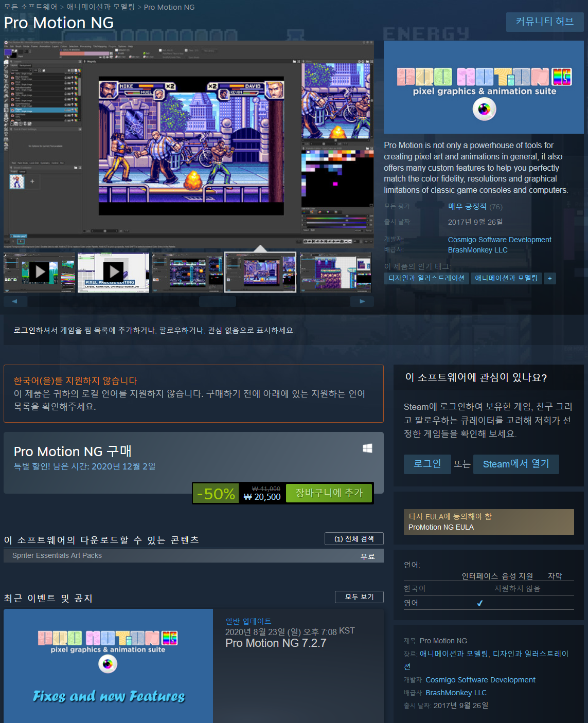588x723 pixels.
Task: Click the thumbnail strip scrollbar handle
Action: click(x=218, y=301)
